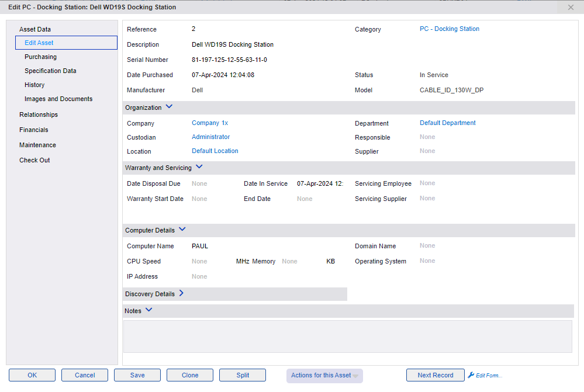The height and width of the screenshot is (392, 584).
Task: Open the PC - Docking Station category link
Action: point(449,29)
